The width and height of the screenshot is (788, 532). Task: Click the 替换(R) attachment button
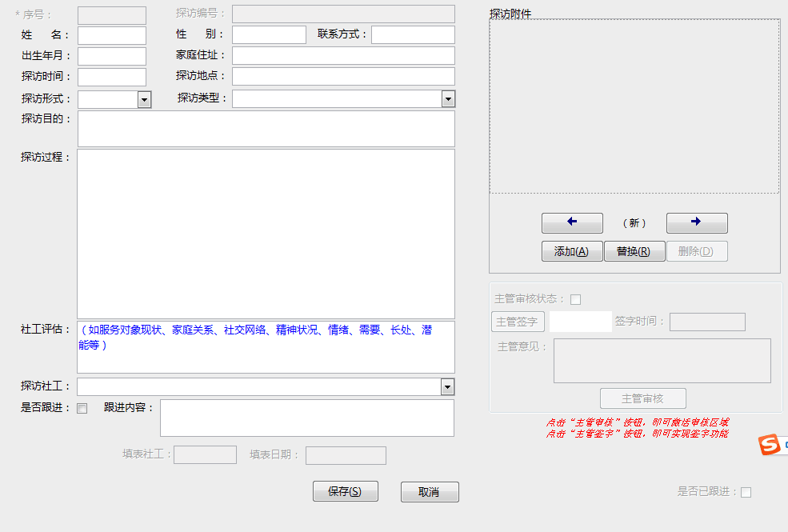634,251
